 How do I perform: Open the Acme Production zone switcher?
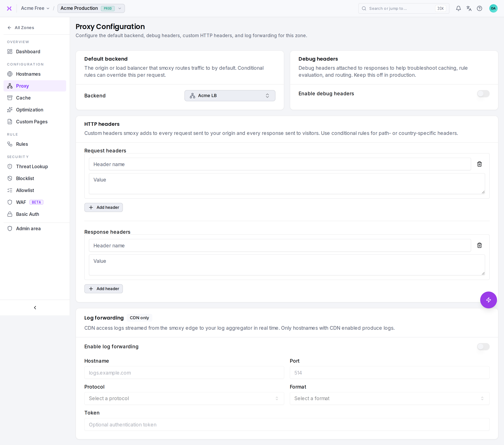coord(91,8)
